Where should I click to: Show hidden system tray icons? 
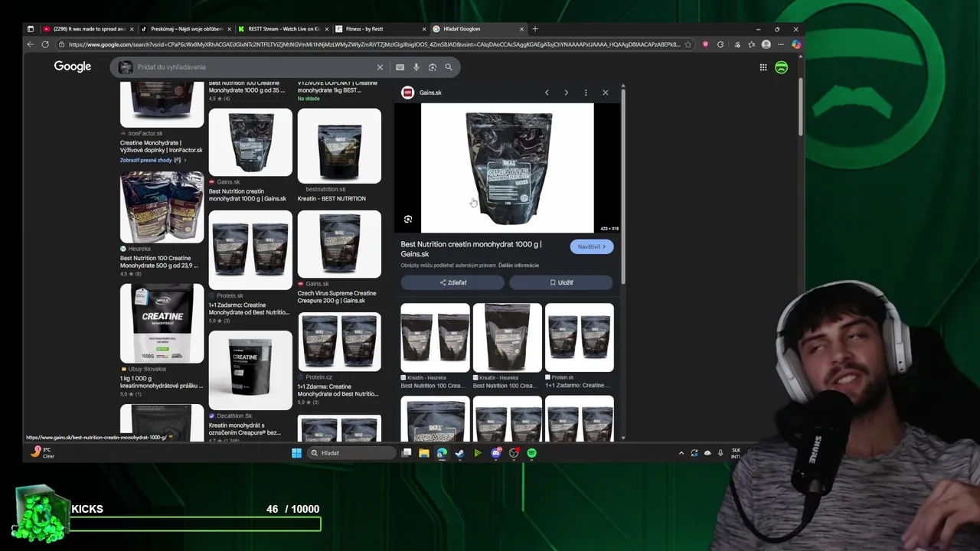(681, 453)
